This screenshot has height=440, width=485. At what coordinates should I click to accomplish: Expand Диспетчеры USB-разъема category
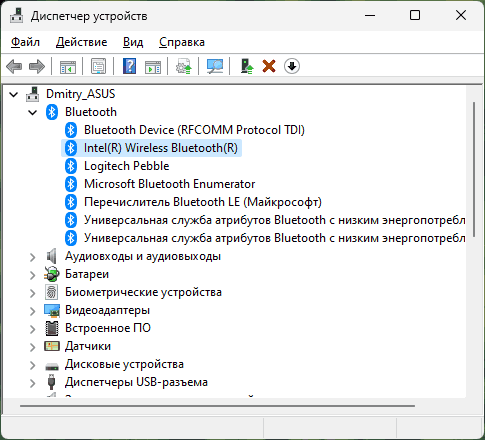click(32, 383)
